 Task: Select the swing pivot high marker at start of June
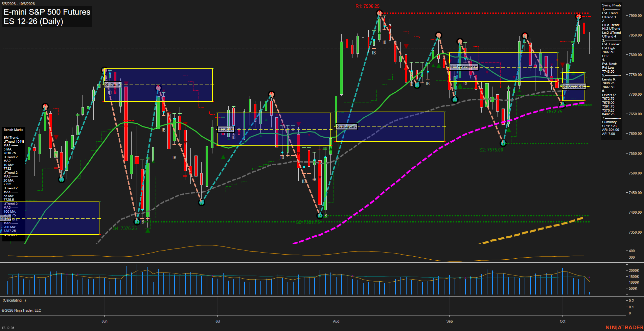[x=105, y=70]
